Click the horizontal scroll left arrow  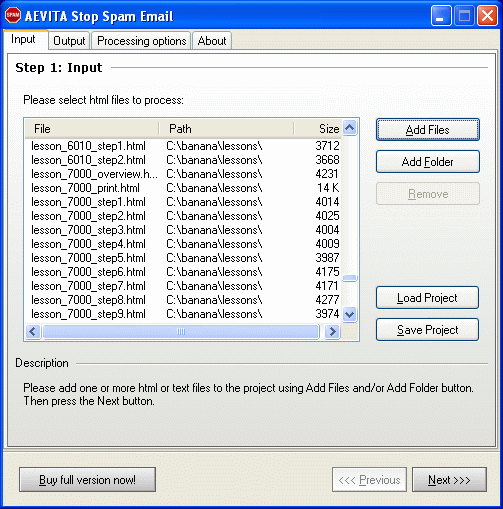click(33, 331)
